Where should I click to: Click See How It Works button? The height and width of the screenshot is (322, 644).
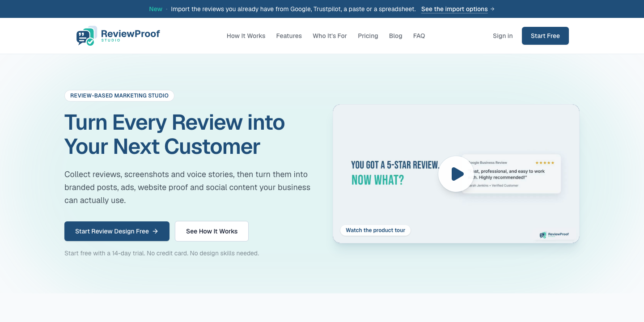[x=212, y=231]
